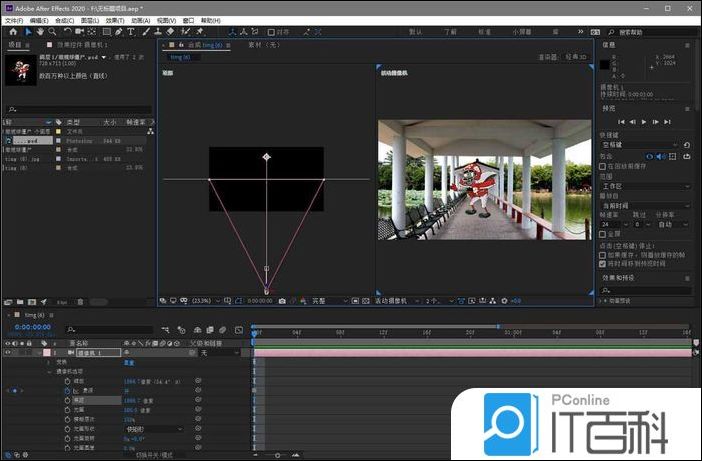The image size is (702, 461).
Task: Select the pink label swatch of 摄像机 layer
Action: pos(46,353)
